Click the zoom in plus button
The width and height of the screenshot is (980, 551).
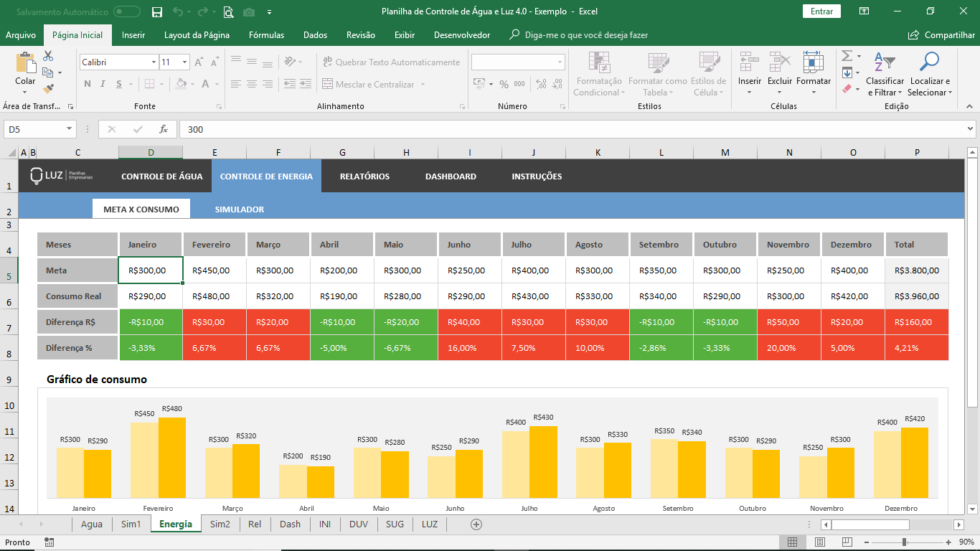pos(948,542)
